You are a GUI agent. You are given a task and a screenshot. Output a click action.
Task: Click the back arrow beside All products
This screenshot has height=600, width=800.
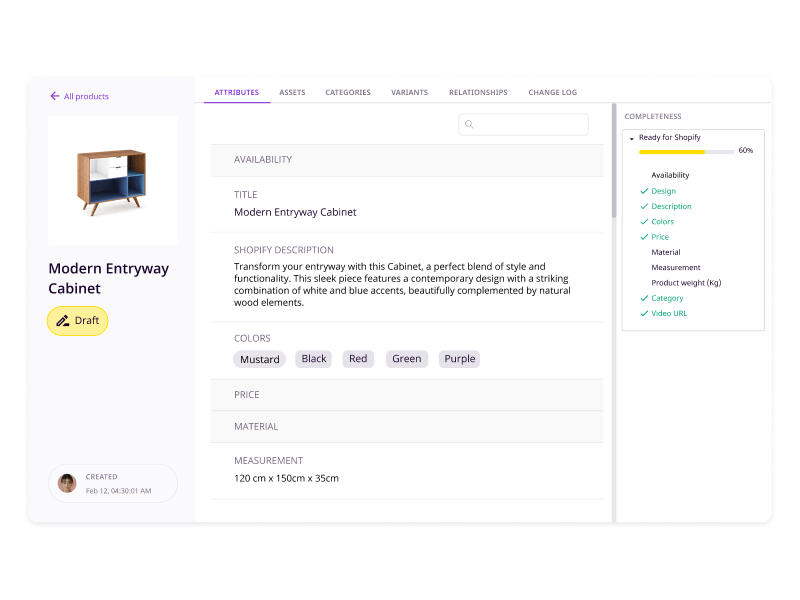pos(53,96)
